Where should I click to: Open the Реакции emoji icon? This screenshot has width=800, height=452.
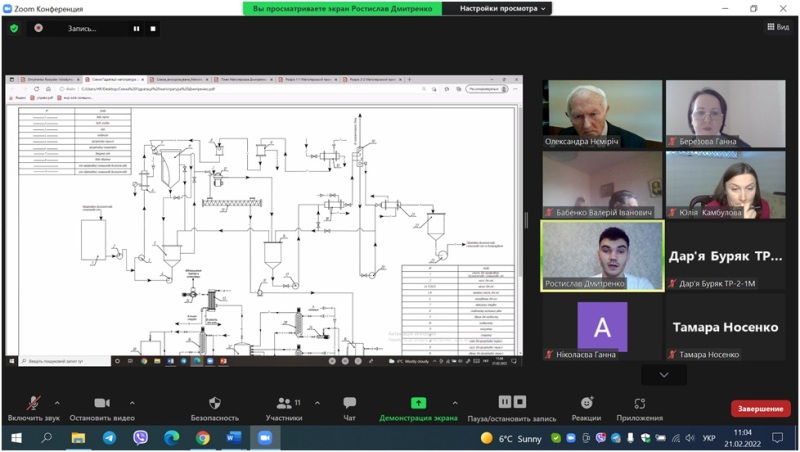(587, 403)
